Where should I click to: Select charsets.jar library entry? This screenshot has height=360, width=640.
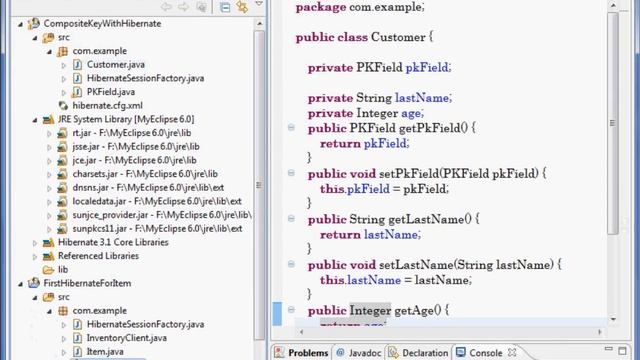point(145,174)
